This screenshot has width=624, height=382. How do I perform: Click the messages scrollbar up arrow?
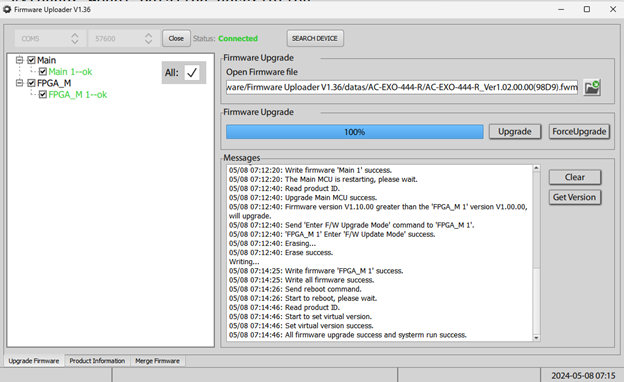click(536, 168)
